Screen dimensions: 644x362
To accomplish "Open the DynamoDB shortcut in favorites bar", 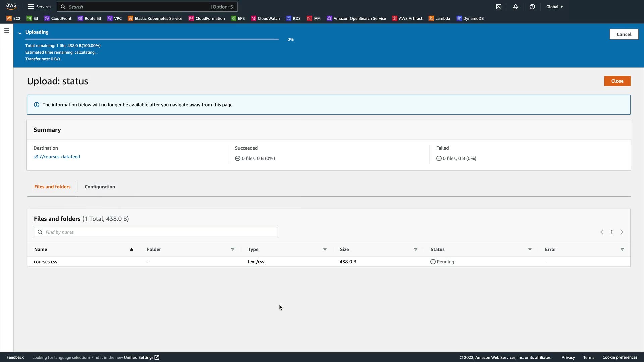I will click(x=470, y=18).
